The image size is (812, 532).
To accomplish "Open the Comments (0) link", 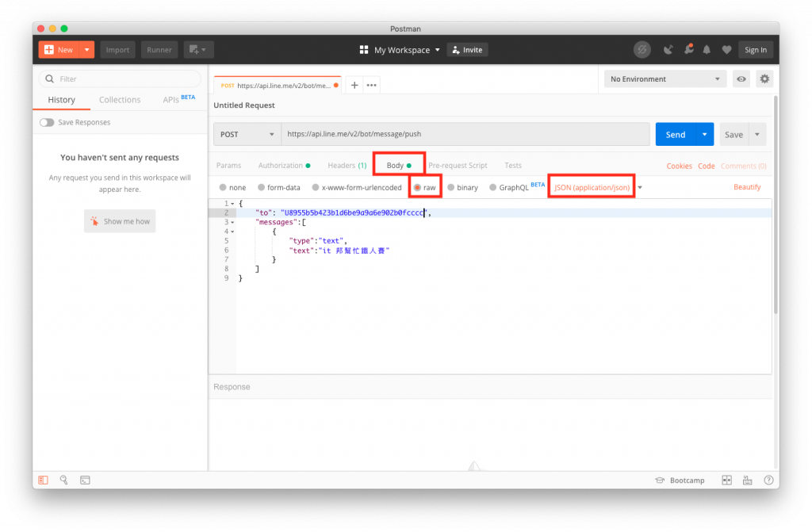I will [x=743, y=166].
